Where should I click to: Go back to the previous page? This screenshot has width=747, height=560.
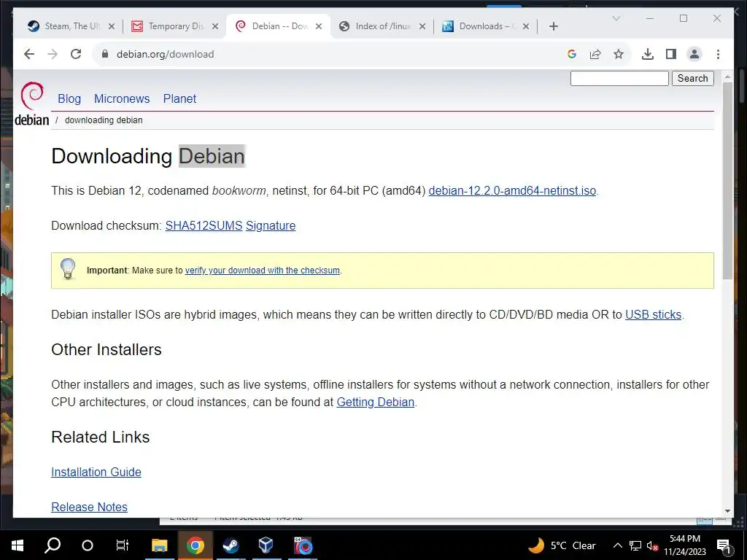(29, 54)
